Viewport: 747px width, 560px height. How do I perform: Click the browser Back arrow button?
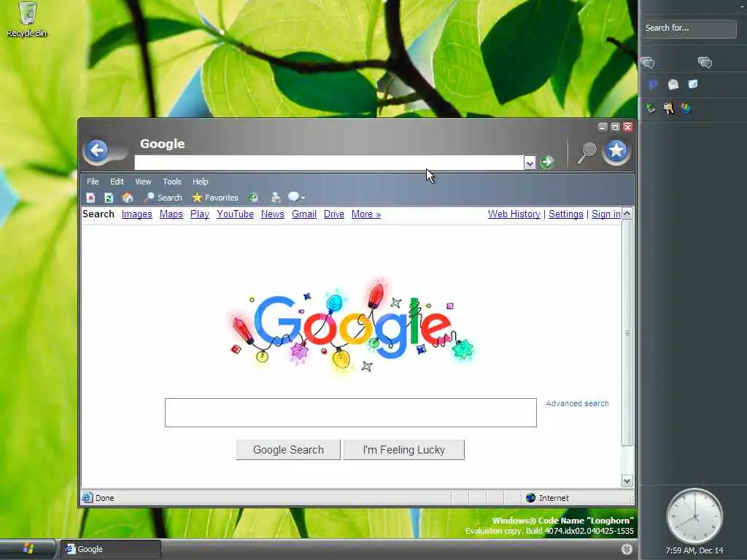[x=98, y=151]
